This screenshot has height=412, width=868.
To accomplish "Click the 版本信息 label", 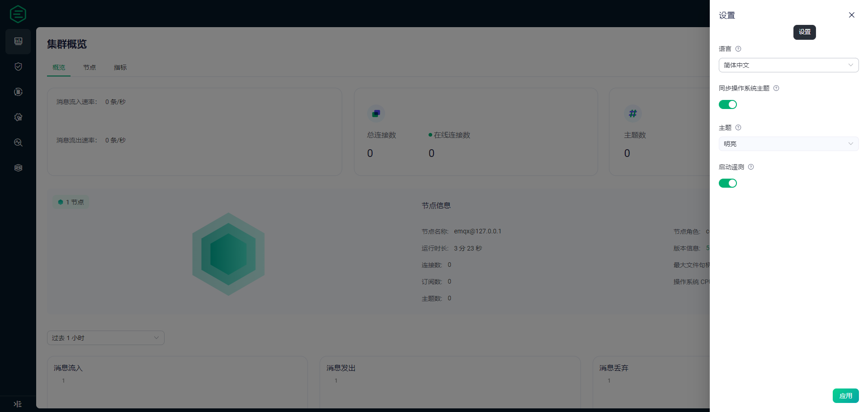I will (x=687, y=248).
